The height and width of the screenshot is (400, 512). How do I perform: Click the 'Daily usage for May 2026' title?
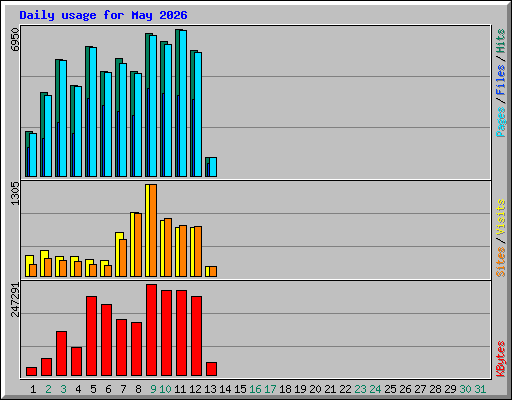click(103, 16)
